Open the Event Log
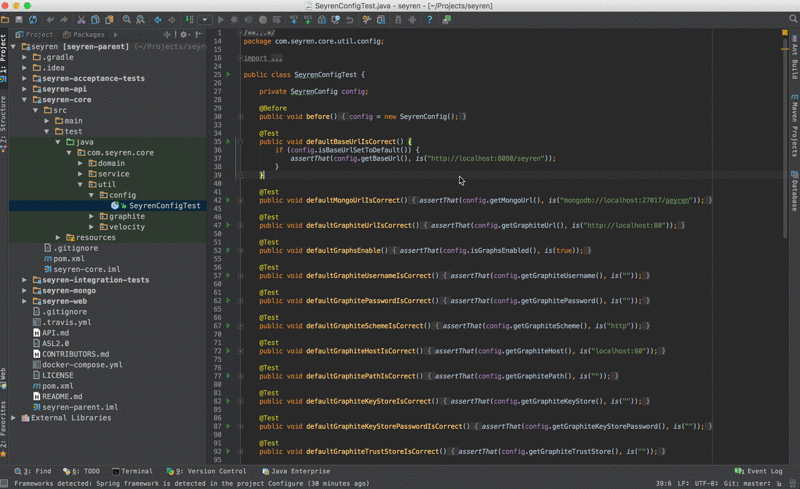This screenshot has width=800, height=489. tap(758, 471)
